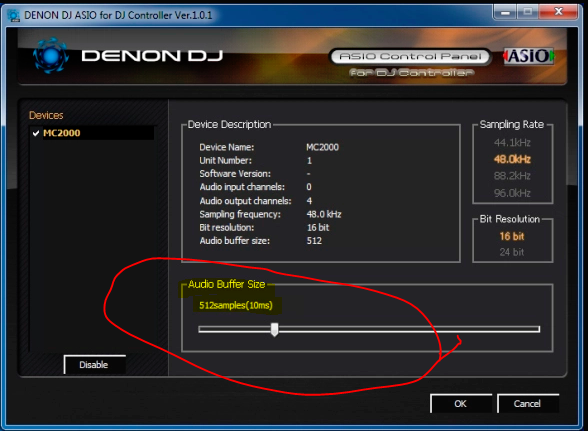Select 88.2kHz sampling rate

coord(512,176)
